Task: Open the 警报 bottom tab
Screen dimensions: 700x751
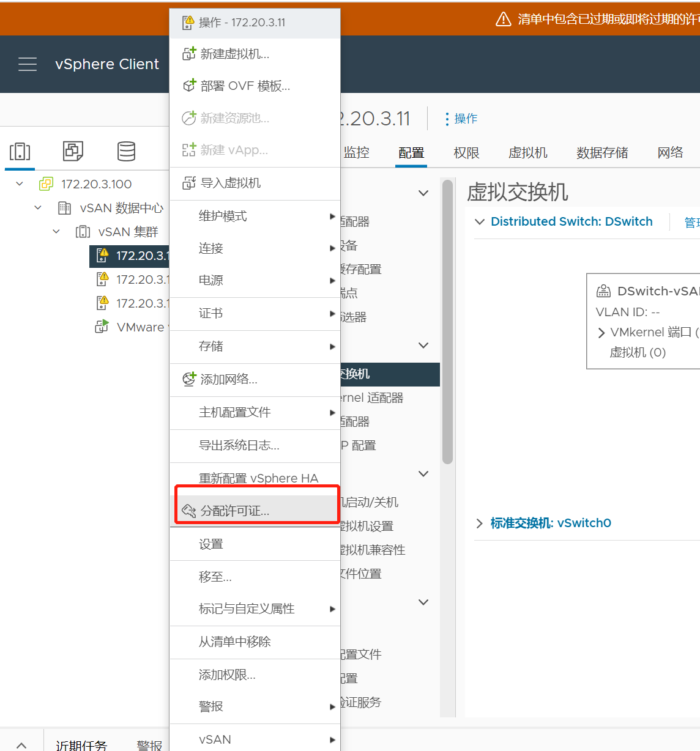Action: coord(150,745)
